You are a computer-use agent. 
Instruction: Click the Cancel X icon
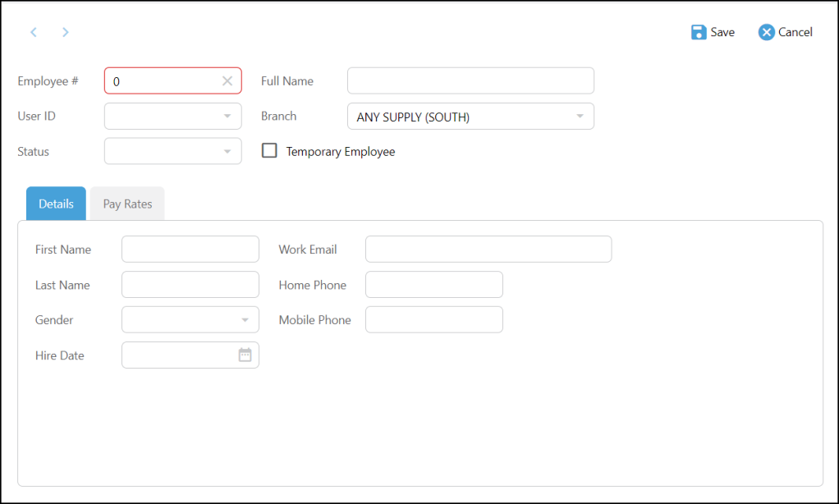coord(766,32)
